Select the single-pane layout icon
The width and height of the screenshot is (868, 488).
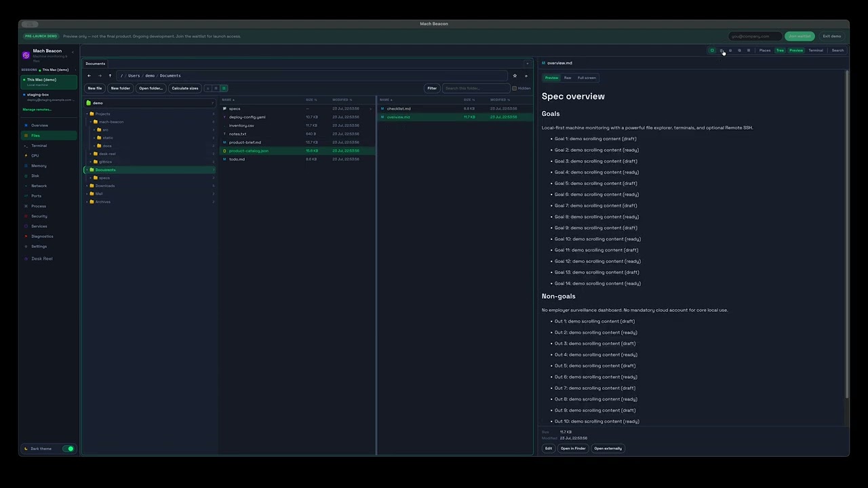712,50
